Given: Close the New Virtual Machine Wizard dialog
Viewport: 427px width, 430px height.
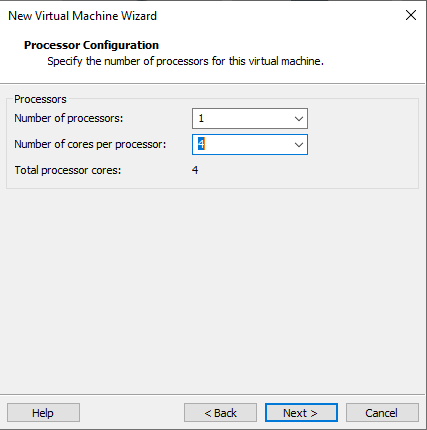Looking at the screenshot, I should [411, 15].
